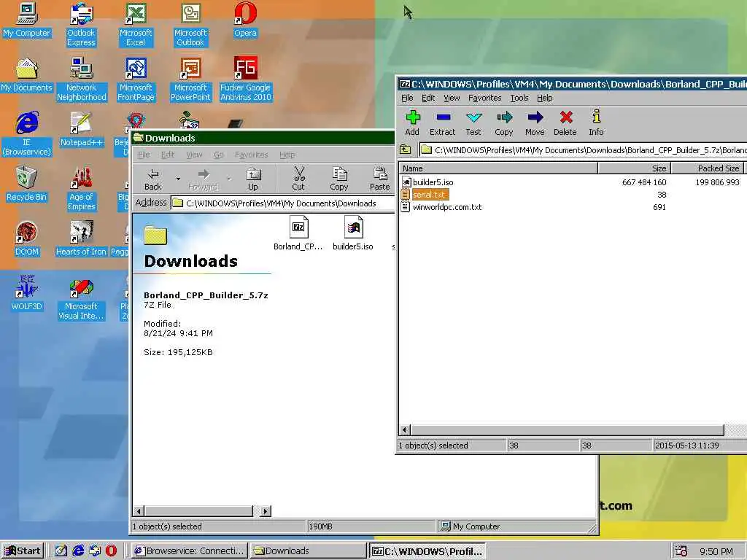This screenshot has height=560, width=747.
Task: Click Copy in the Downloads window toolbar
Action: pyautogui.click(x=338, y=179)
